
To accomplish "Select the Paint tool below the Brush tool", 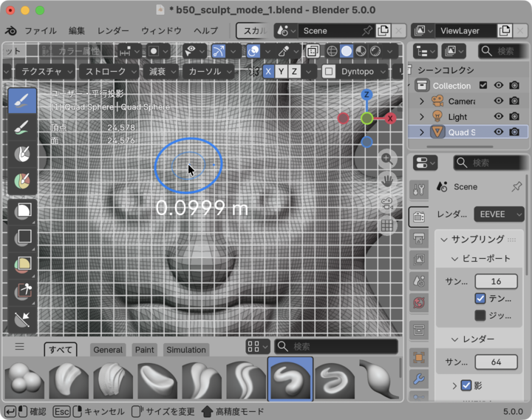I will [x=22, y=128].
